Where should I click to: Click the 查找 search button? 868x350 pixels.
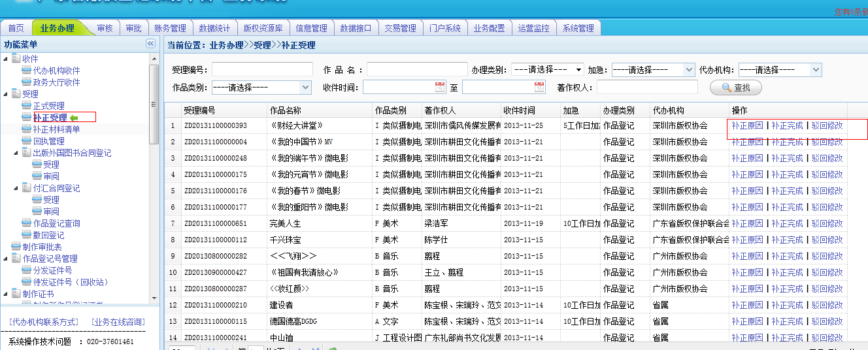tap(735, 87)
